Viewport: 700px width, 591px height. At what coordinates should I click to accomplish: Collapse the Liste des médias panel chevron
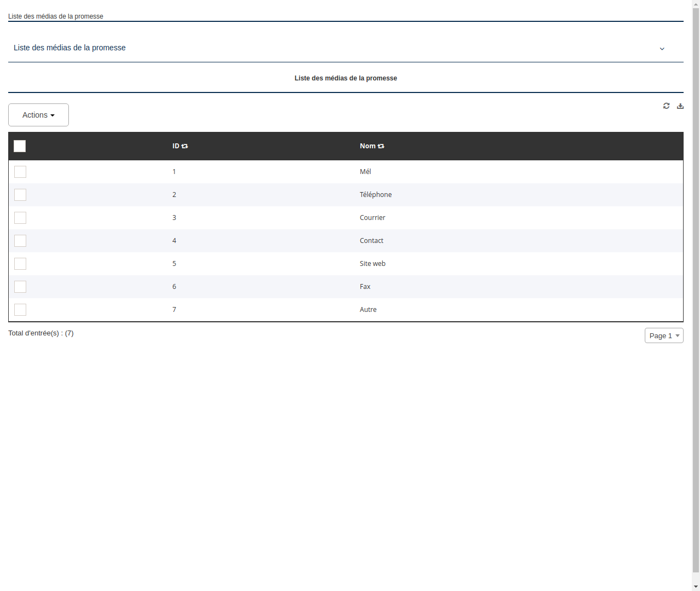click(662, 48)
